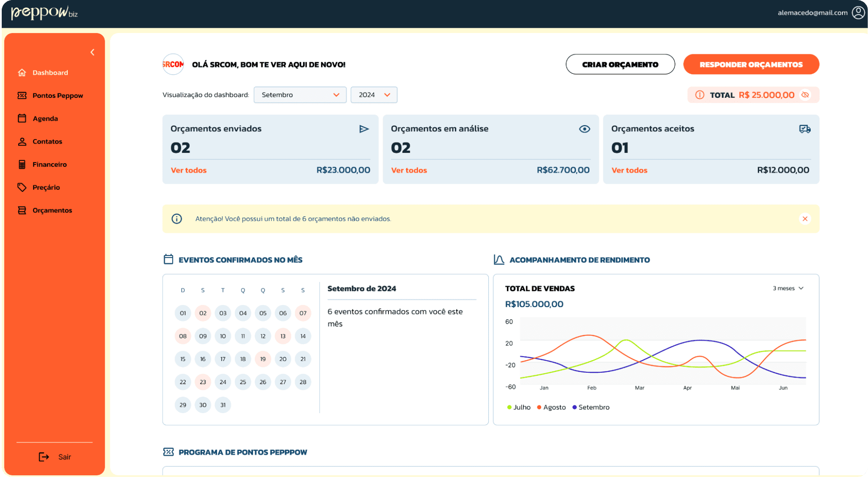
Task: Click the Responder Orçamentos button
Action: point(751,65)
